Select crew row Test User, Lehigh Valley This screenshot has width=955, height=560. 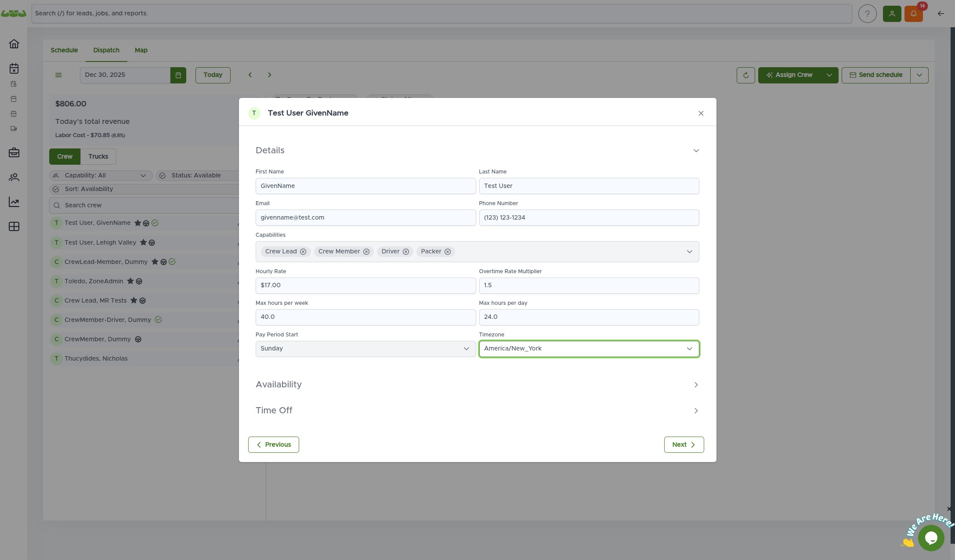(144, 243)
